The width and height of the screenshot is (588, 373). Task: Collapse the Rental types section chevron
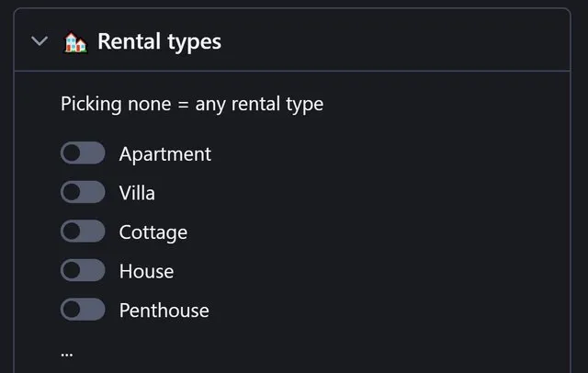pos(40,40)
